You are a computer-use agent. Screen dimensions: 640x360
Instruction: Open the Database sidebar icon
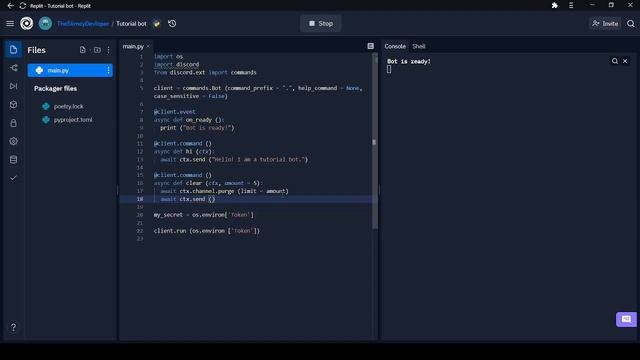[13, 160]
